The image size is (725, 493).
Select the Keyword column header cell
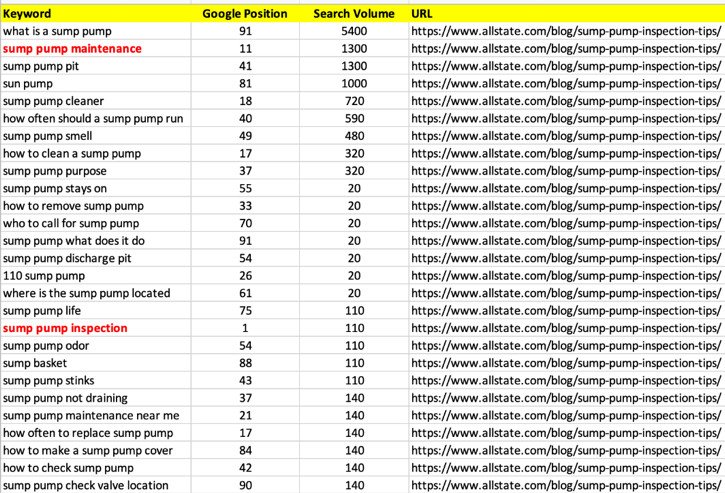(x=96, y=13)
